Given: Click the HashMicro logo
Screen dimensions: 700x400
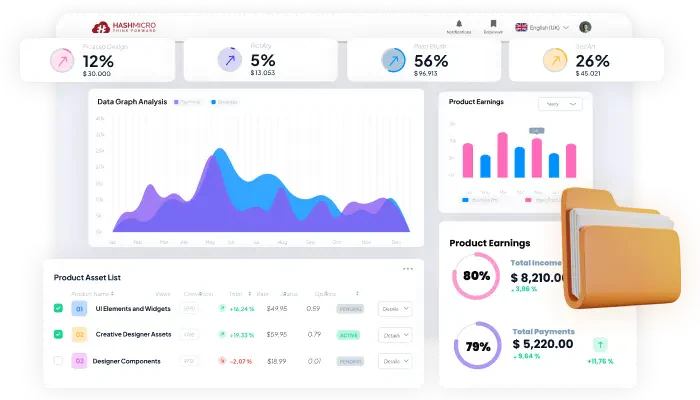Looking at the screenshot, I should [x=124, y=27].
